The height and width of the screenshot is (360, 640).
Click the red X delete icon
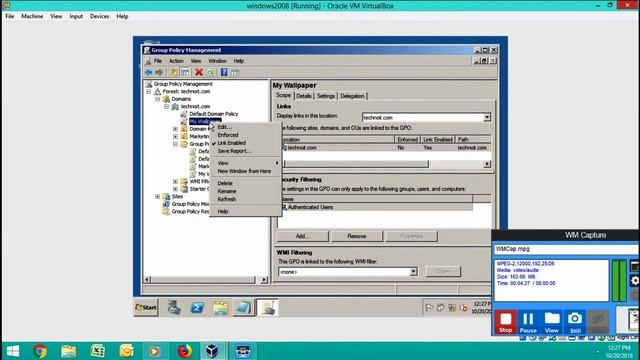(199, 73)
